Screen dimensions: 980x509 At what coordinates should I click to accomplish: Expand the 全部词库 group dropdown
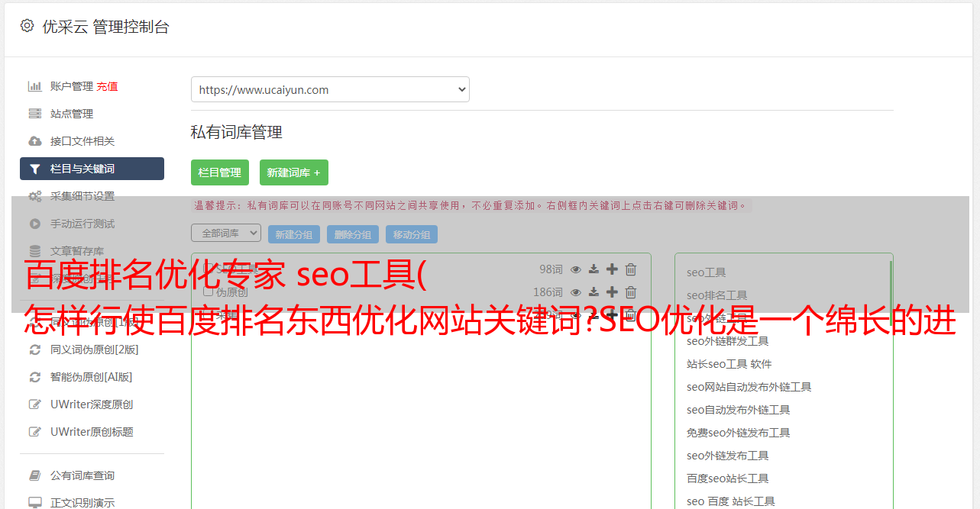coord(226,233)
